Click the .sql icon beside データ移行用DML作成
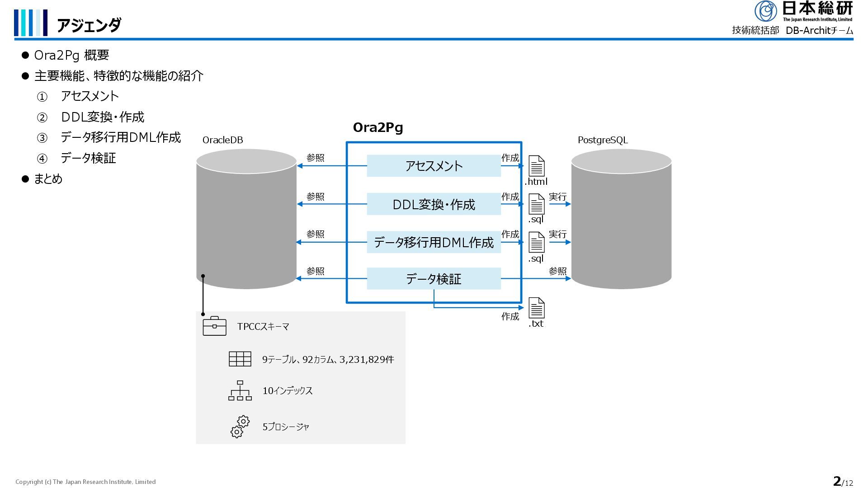Image resolution: width=868 pixels, height=488 pixels. click(x=537, y=243)
